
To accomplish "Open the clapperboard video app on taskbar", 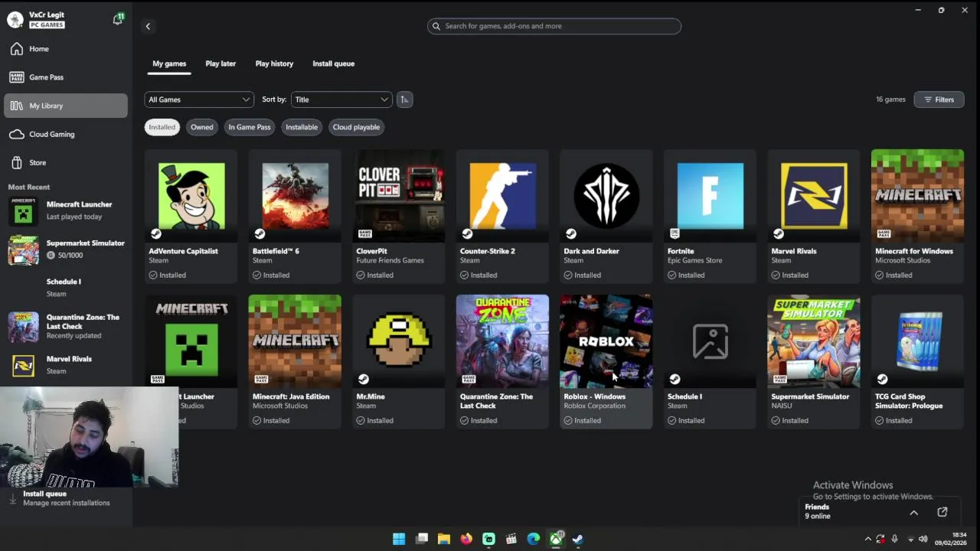I will point(511,540).
